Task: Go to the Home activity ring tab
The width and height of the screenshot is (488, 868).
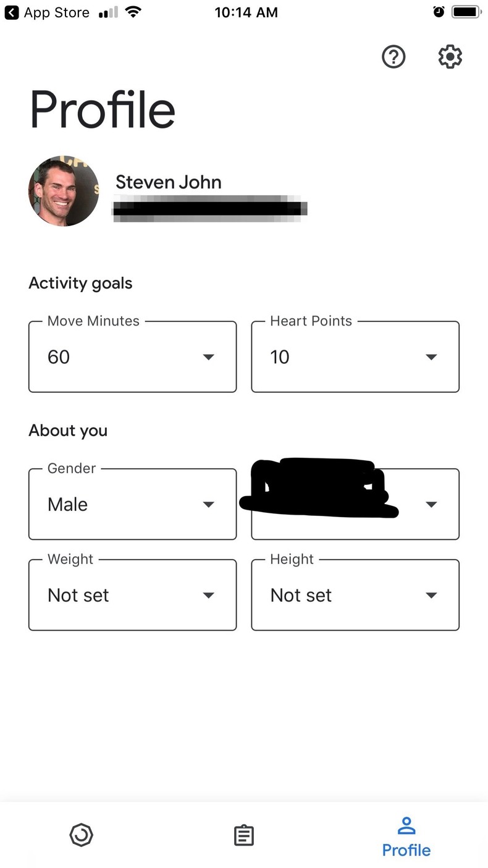Action: (x=81, y=835)
